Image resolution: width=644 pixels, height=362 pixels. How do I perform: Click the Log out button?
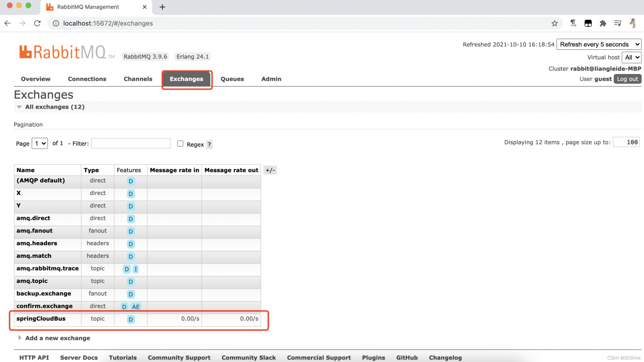(x=627, y=79)
